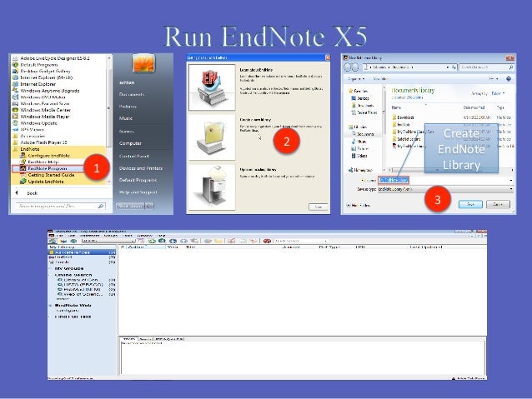
Task: Open the Organize dropdown in save dialog
Action: coord(356,78)
